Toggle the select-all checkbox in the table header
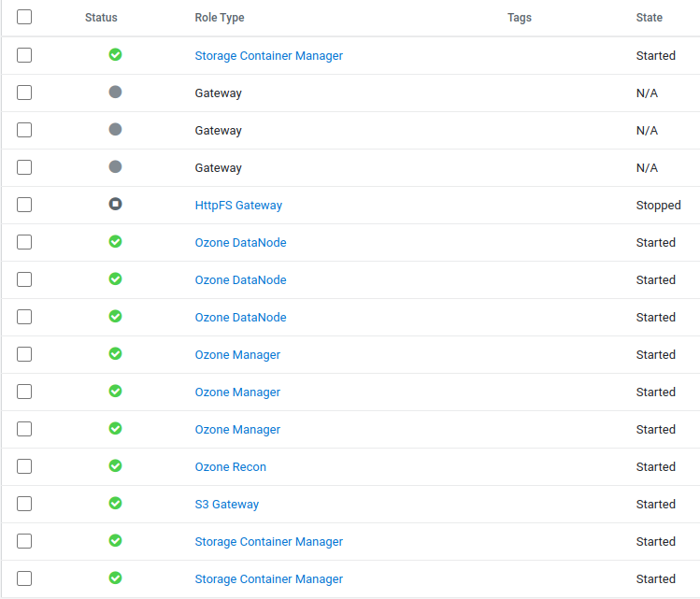This screenshot has width=700, height=599. click(x=24, y=17)
